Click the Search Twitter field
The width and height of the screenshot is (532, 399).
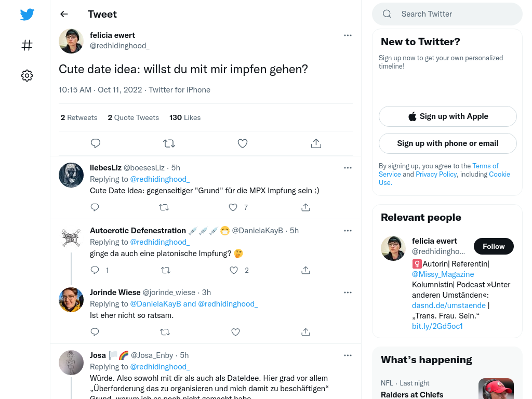pos(447,14)
